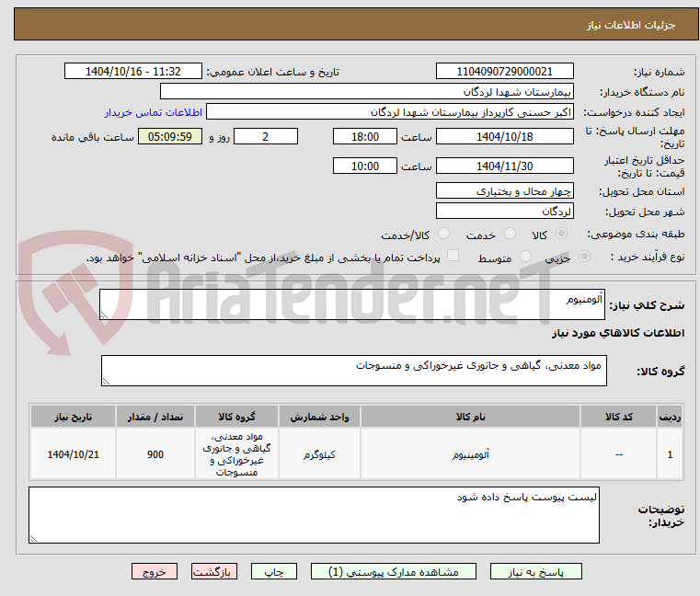
Task: Click the بازگشت back button
Action: 213,571
